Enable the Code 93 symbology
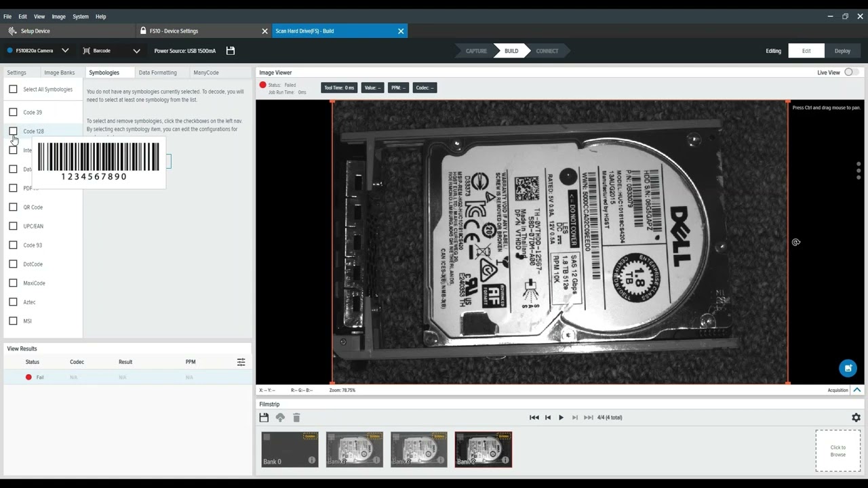868x488 pixels. 13,245
